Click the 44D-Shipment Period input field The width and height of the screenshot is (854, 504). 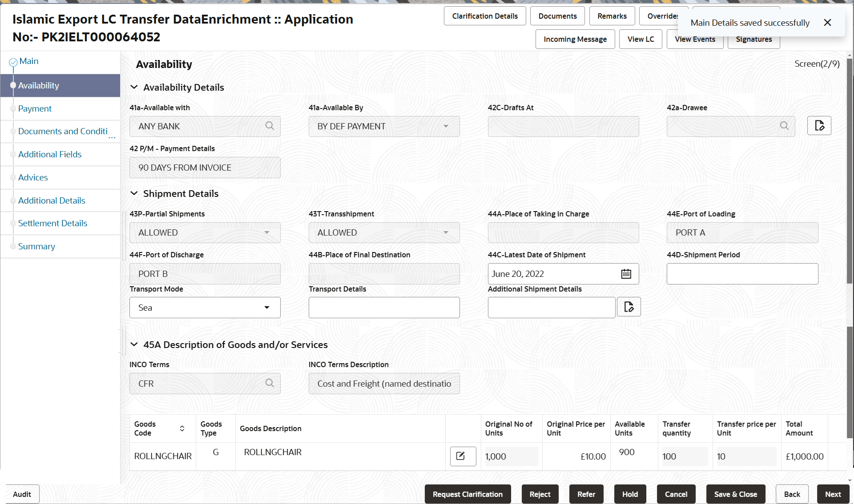pos(742,274)
